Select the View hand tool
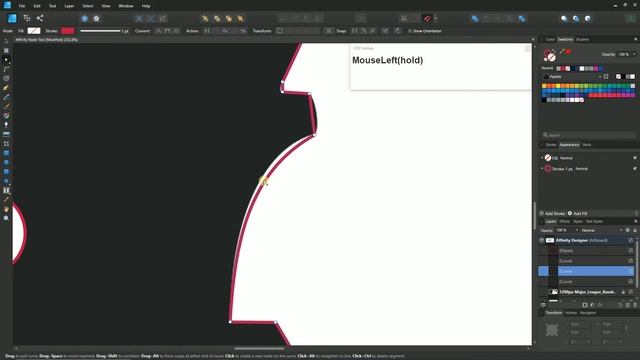 coord(6,209)
